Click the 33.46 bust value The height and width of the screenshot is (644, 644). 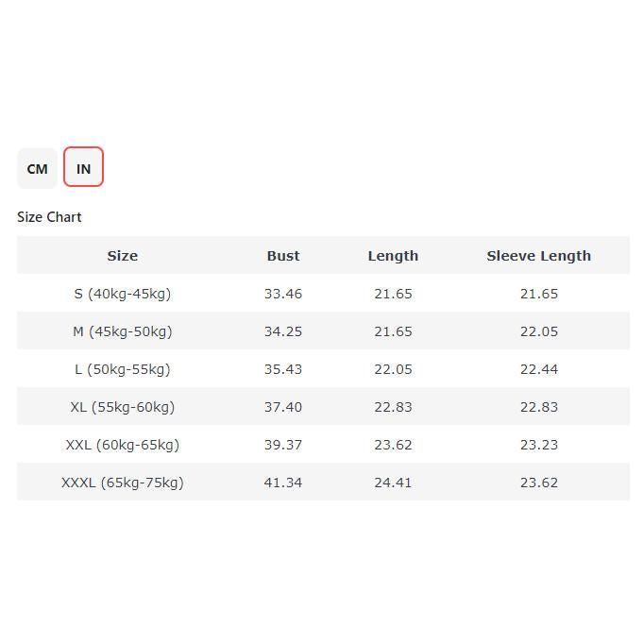click(x=283, y=294)
